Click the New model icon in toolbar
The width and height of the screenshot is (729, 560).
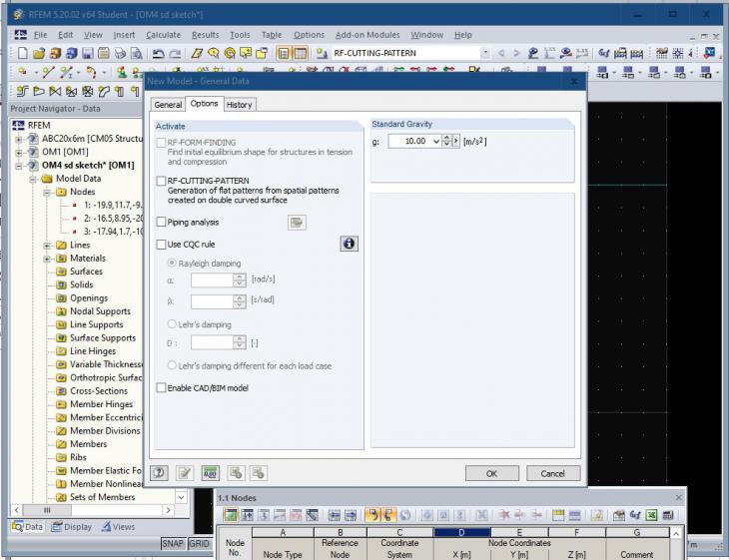click(22, 53)
